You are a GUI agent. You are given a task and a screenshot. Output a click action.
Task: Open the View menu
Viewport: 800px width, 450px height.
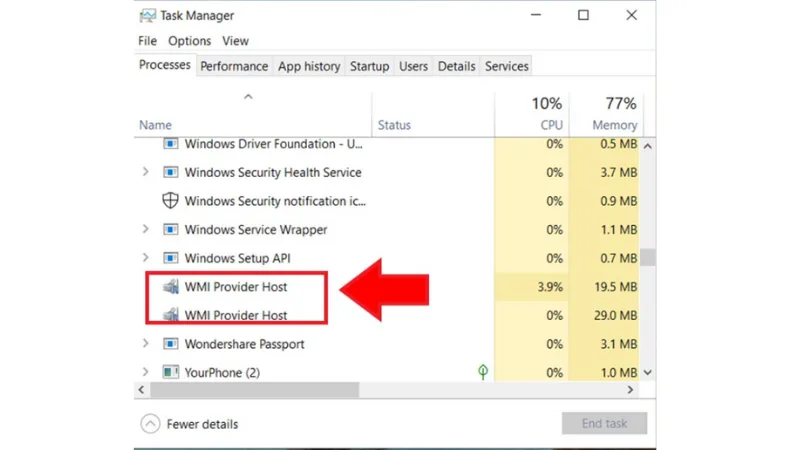click(235, 41)
